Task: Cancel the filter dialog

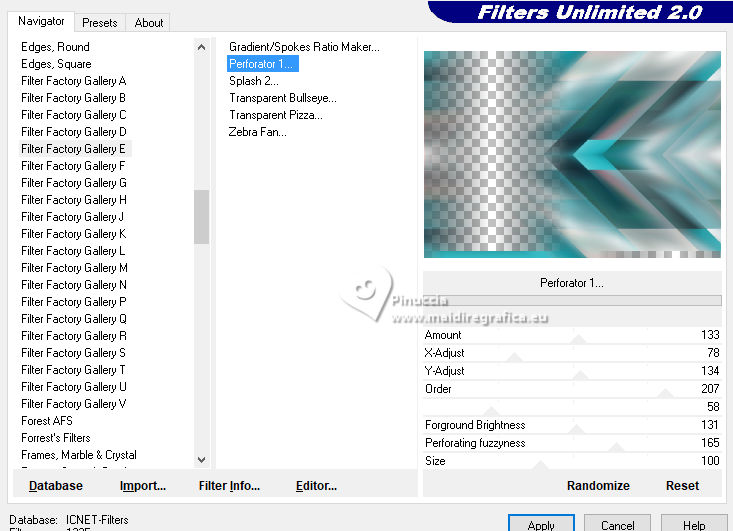Action: click(618, 524)
